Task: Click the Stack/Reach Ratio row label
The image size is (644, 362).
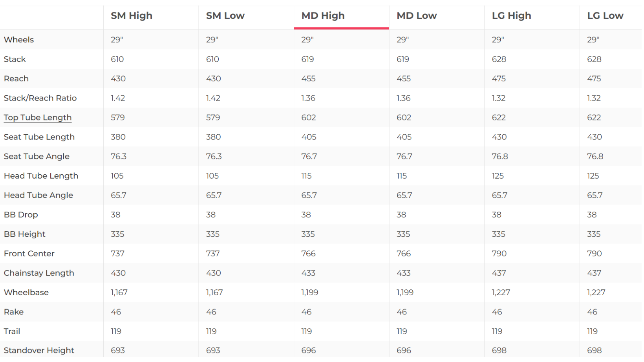Action: coord(40,98)
